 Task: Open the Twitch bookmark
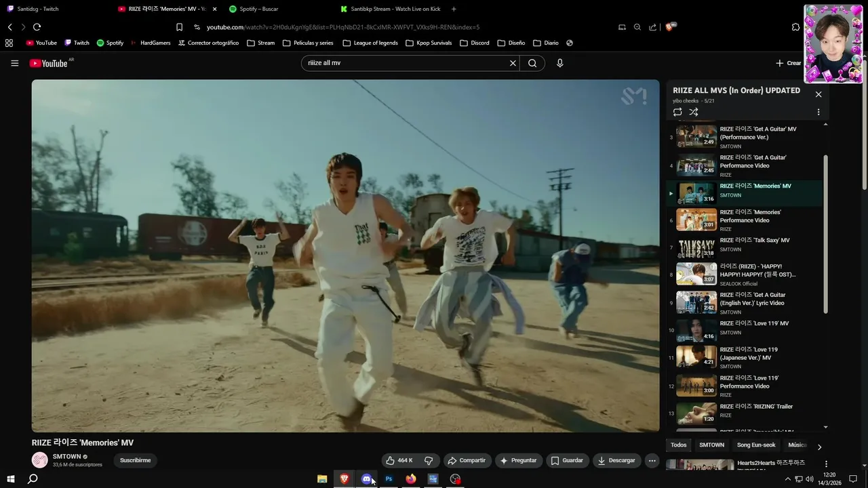tap(77, 43)
